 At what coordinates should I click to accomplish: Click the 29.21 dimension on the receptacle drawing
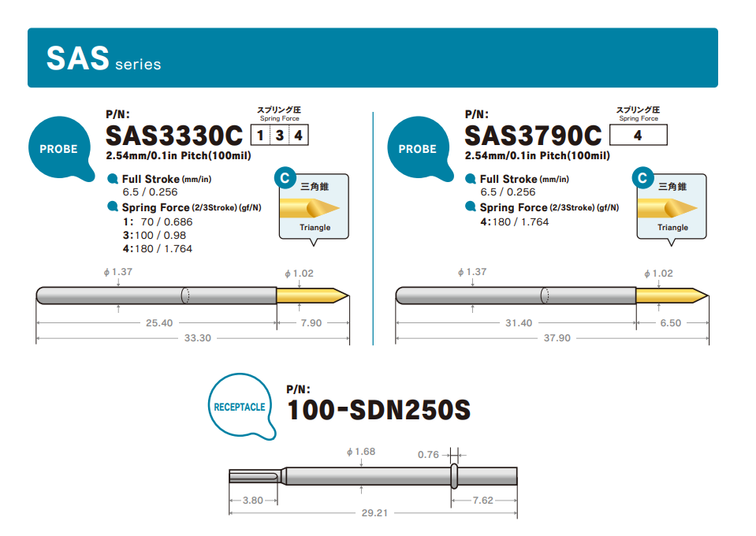coord(374,512)
